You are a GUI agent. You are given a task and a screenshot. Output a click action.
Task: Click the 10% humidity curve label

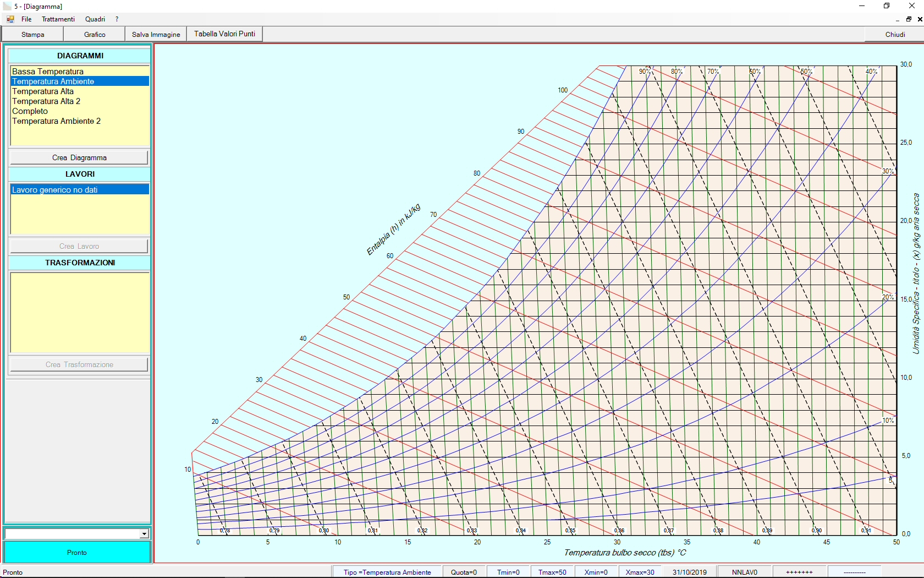888,421
